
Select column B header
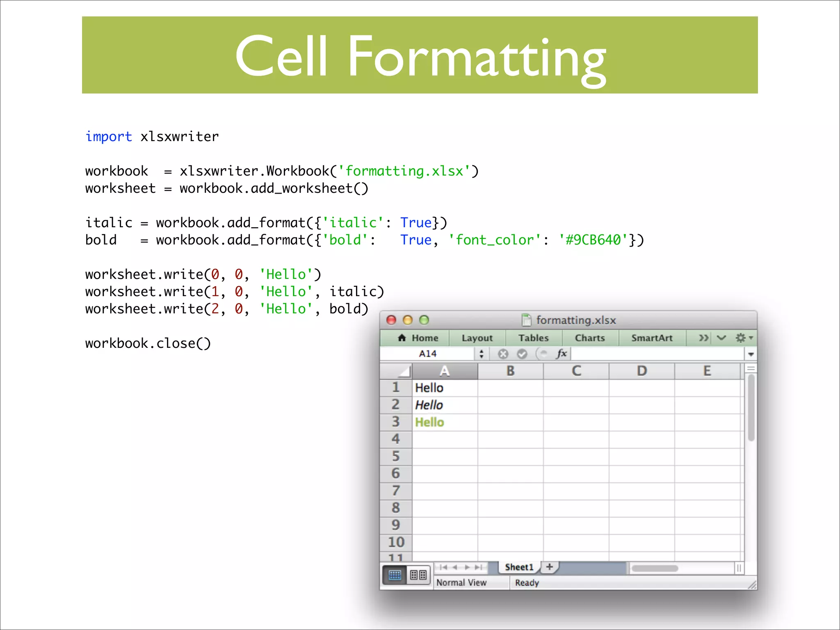[x=511, y=371]
